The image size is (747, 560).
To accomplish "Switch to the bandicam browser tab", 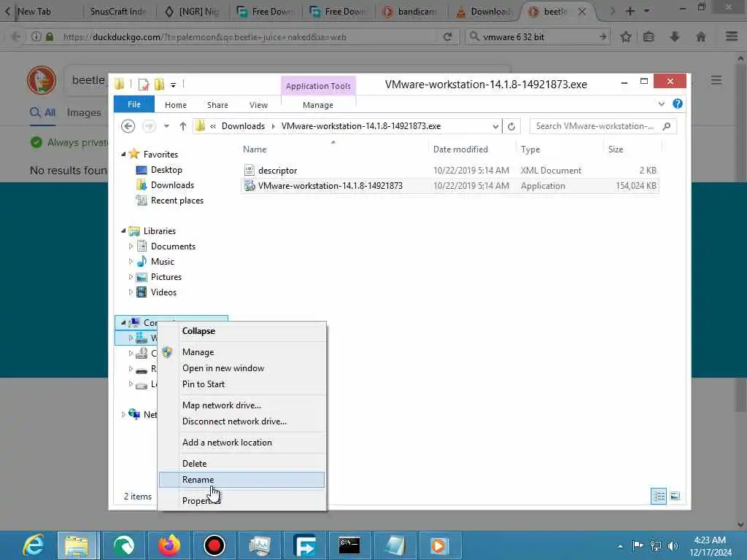I will click(x=412, y=12).
